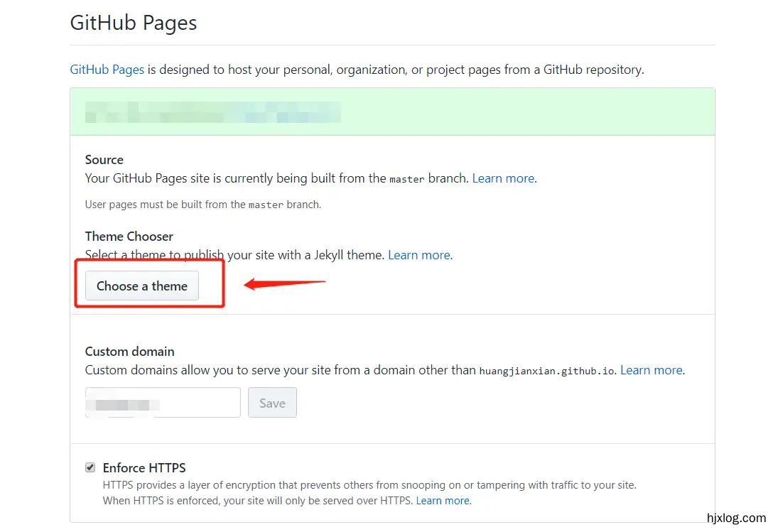Screen dimensions: 773x532
Task: Open Learn more link about HTTPS enforcement
Action: [443, 501]
